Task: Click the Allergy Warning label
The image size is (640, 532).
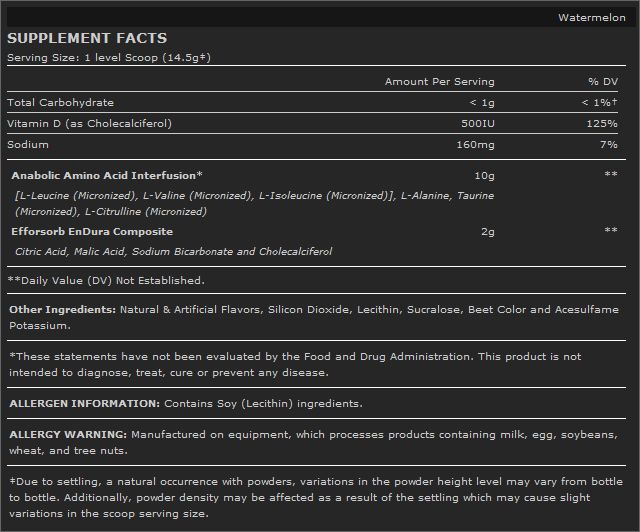Action: [x=67, y=435]
